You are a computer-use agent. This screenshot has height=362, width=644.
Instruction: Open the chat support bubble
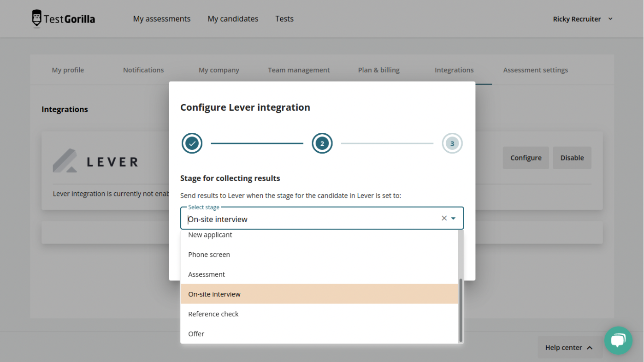click(618, 340)
